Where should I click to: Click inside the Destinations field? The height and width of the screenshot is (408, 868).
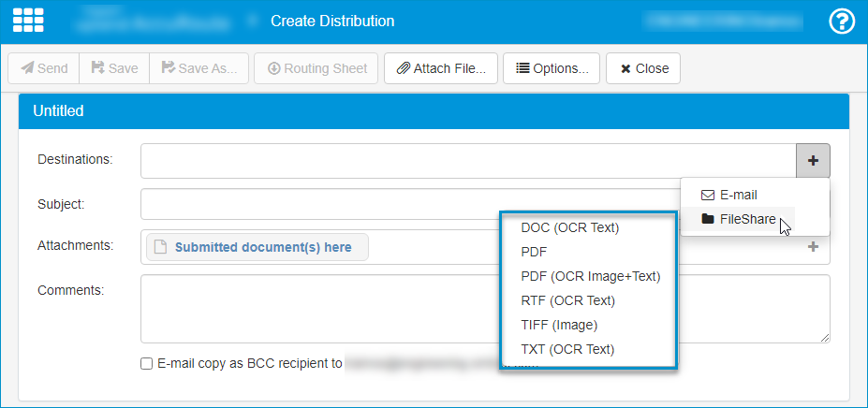pos(468,161)
